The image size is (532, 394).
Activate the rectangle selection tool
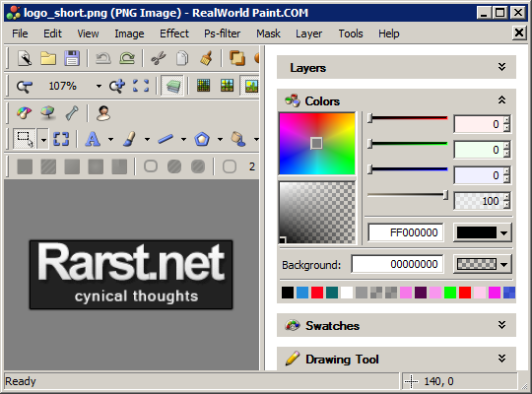(x=25, y=139)
